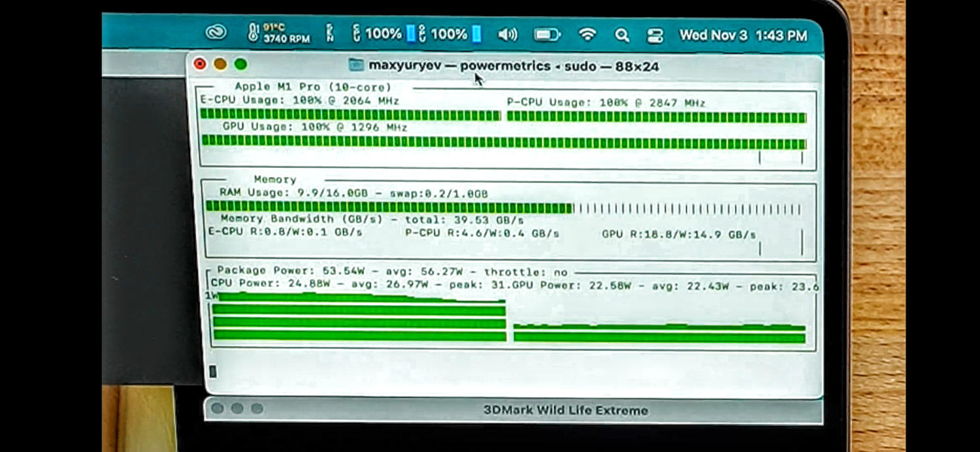Bring 3DMark Wild Life Extreme window forward

565,410
